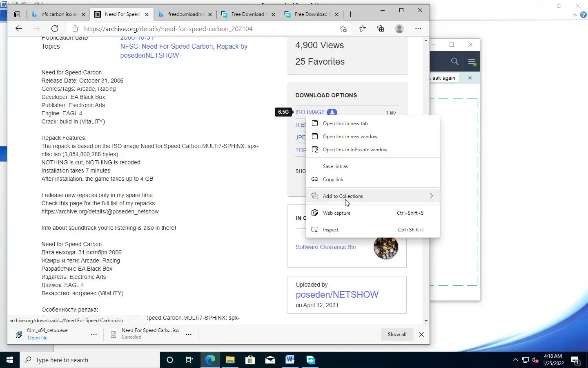Click Type here to search box
Viewport: 588px width, 368px height.
click(x=90, y=360)
